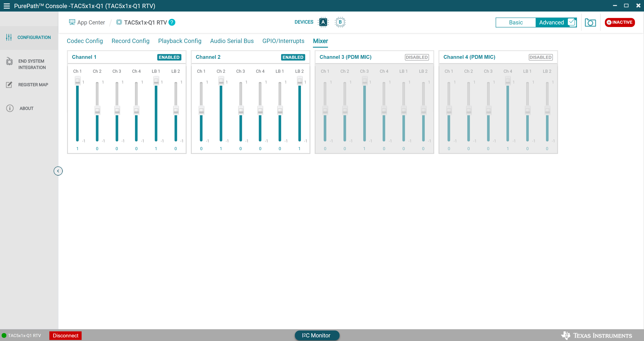Click the TAC5x1x-Q1 RTV breadcrumb text
This screenshot has width=644, height=341.
click(x=145, y=23)
